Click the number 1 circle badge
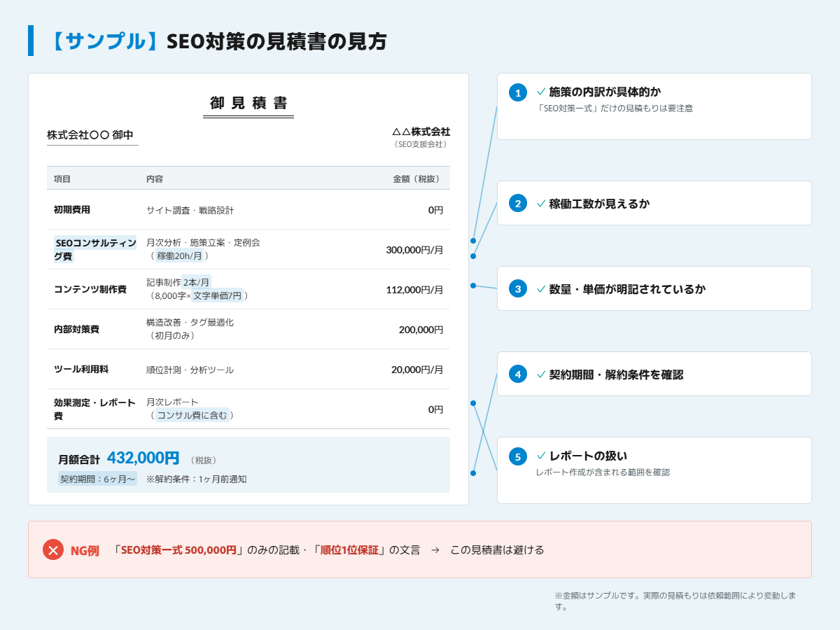This screenshot has width=840, height=630. (518, 92)
